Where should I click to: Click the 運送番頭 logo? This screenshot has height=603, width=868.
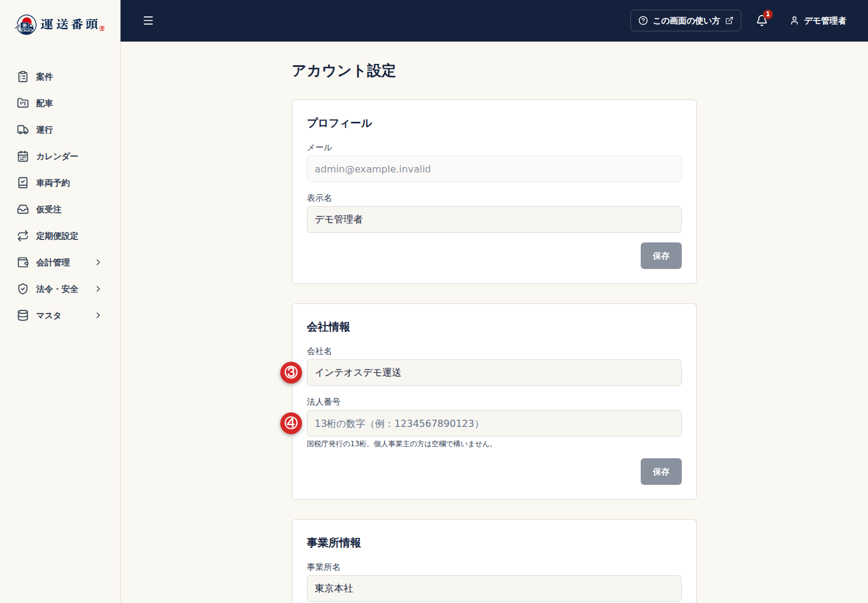pos(60,24)
